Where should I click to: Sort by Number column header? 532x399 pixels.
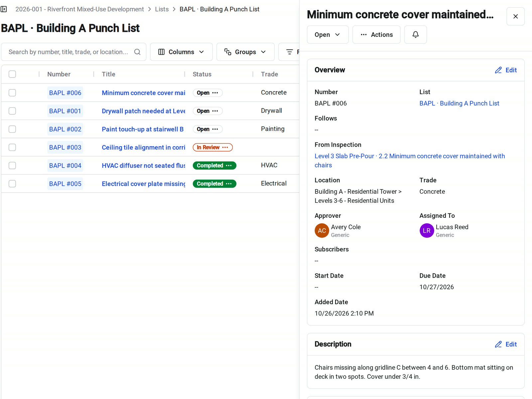coord(59,74)
